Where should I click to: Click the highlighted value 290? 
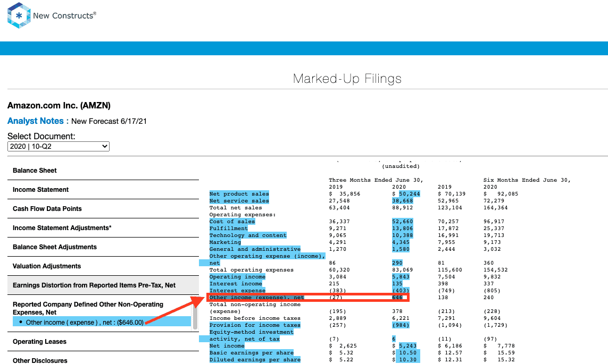397,263
